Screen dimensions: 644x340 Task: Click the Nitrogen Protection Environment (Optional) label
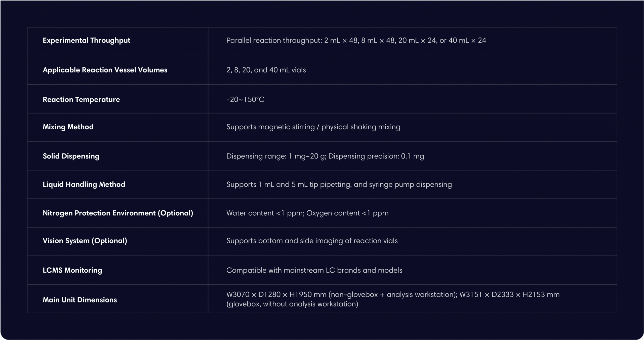tap(118, 213)
